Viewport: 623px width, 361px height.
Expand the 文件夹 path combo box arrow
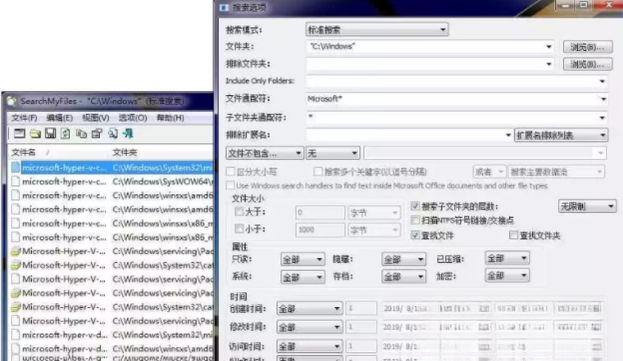[549, 46]
